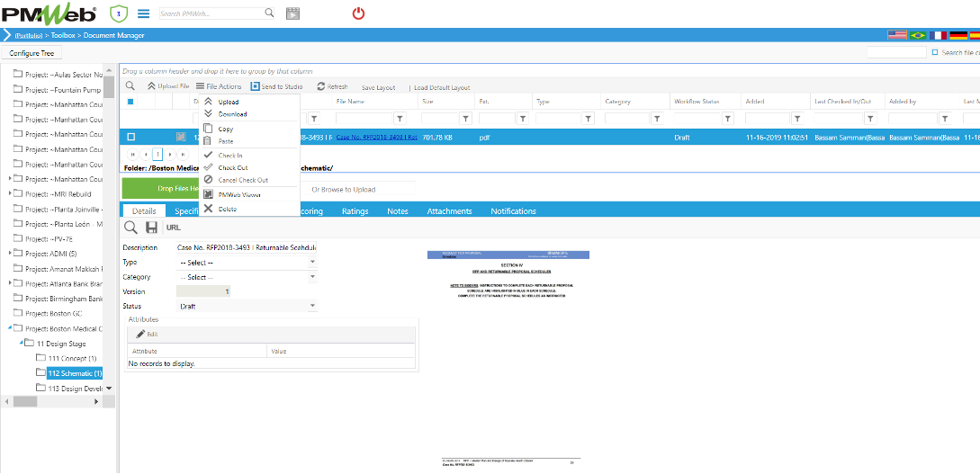Switch language with the German flag

[x=958, y=35]
